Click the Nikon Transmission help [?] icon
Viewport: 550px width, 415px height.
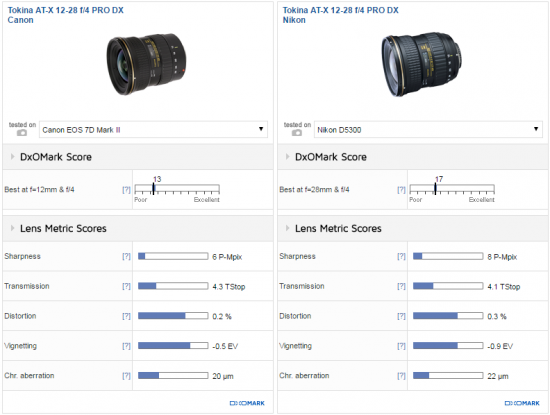(401, 286)
